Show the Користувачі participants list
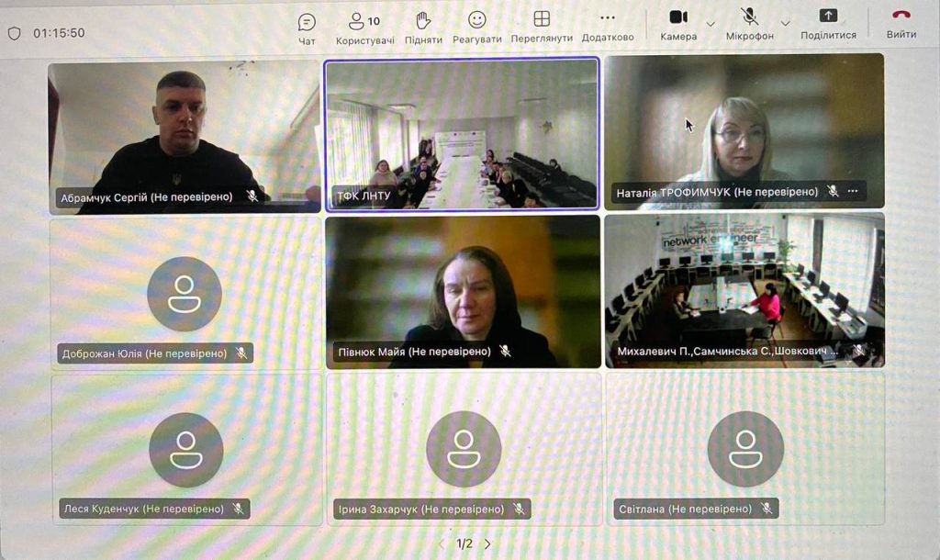The width and height of the screenshot is (940, 560). (x=364, y=26)
